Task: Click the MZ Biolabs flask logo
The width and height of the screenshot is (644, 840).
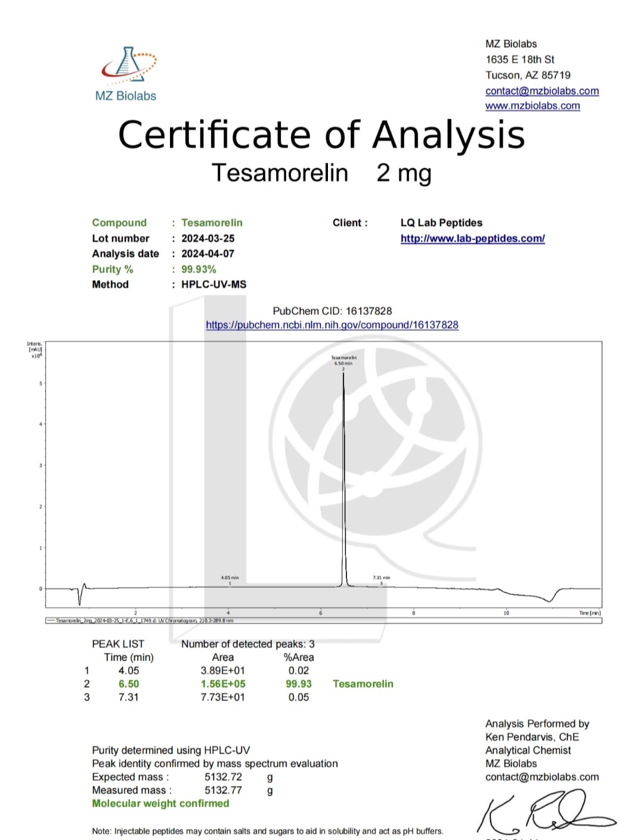Action: tap(128, 64)
